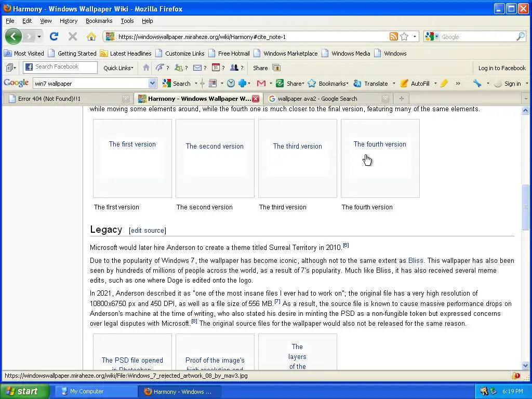Open the list all tabs dropdown

526,99
